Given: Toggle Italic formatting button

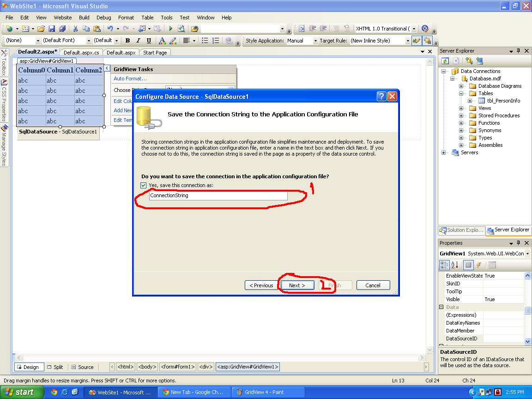Looking at the screenshot, I should pyautogui.click(x=138, y=41).
